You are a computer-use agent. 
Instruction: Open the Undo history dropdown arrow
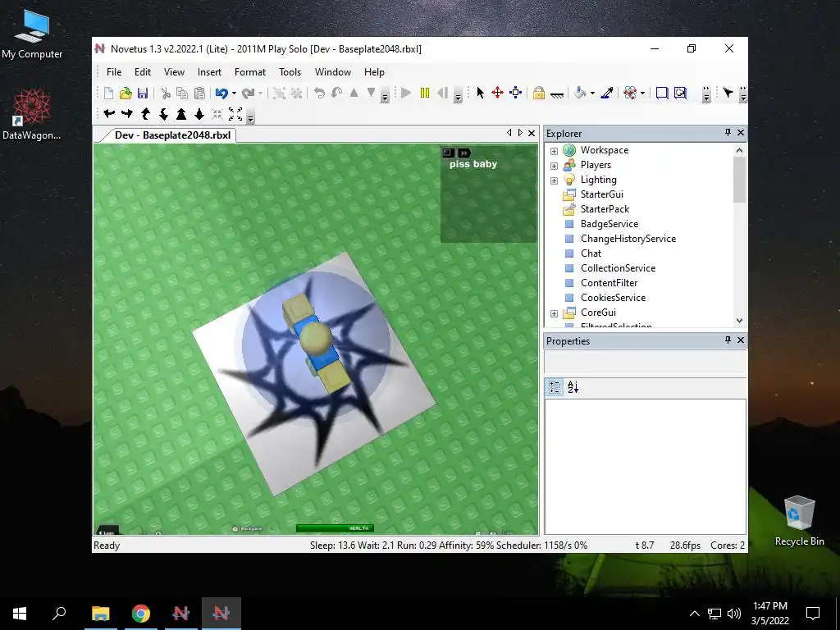click(234, 94)
